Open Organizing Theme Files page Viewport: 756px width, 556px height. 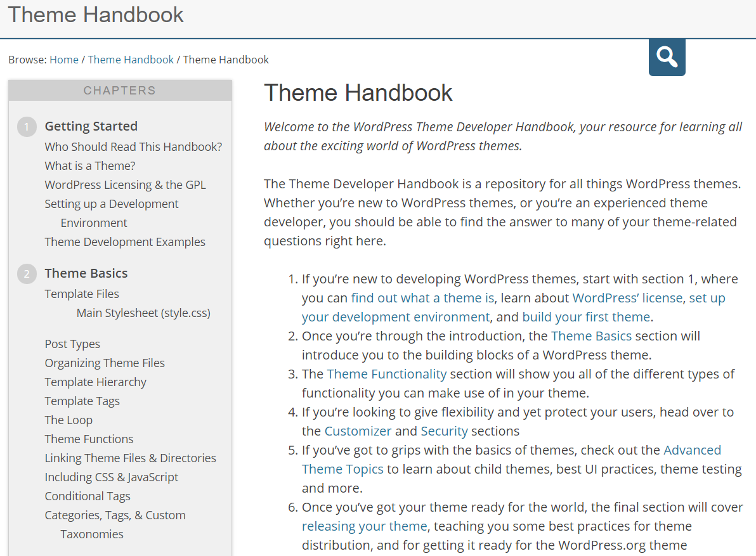click(105, 363)
